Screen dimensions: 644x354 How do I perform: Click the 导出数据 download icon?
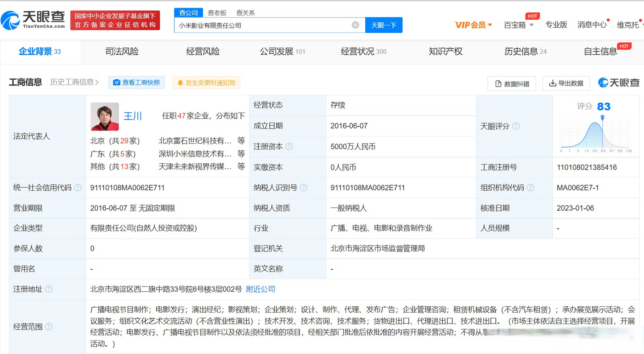click(553, 83)
